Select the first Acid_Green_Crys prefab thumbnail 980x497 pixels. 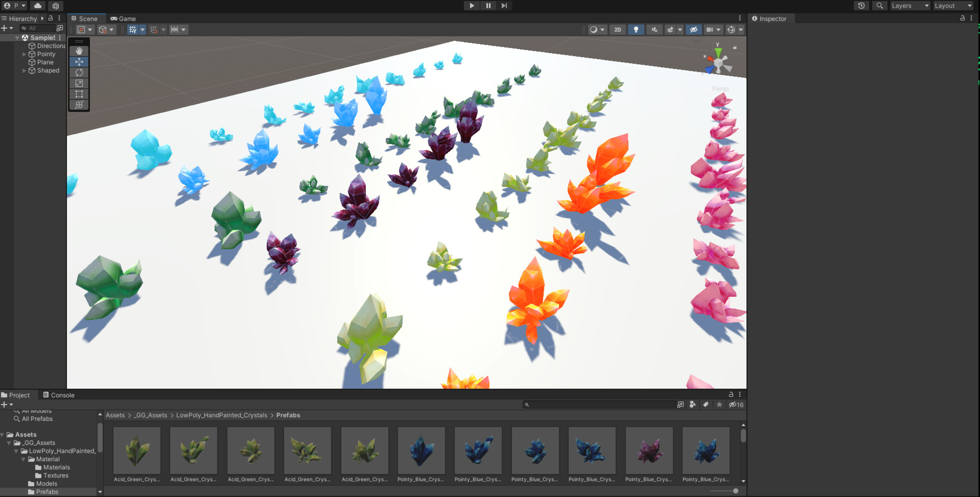(137, 451)
